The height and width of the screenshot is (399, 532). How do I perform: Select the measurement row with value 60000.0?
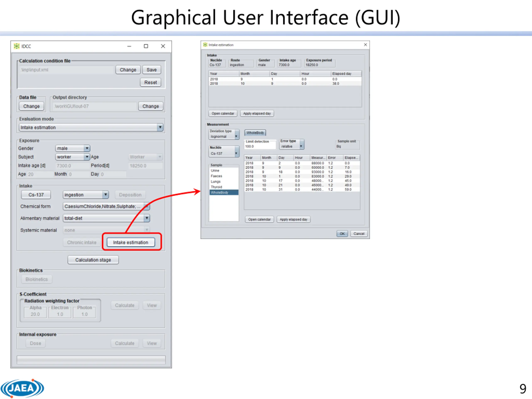click(x=302, y=167)
